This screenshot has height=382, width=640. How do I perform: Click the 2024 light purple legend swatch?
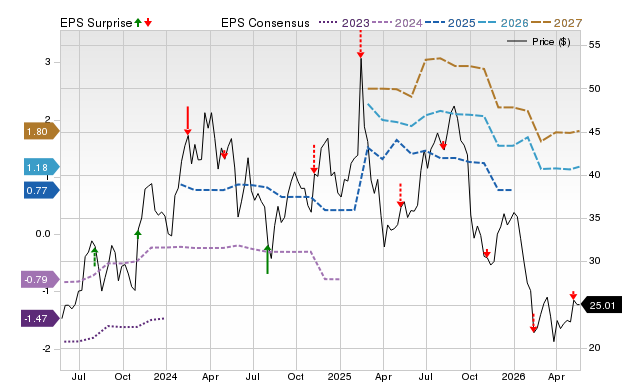coord(382,22)
